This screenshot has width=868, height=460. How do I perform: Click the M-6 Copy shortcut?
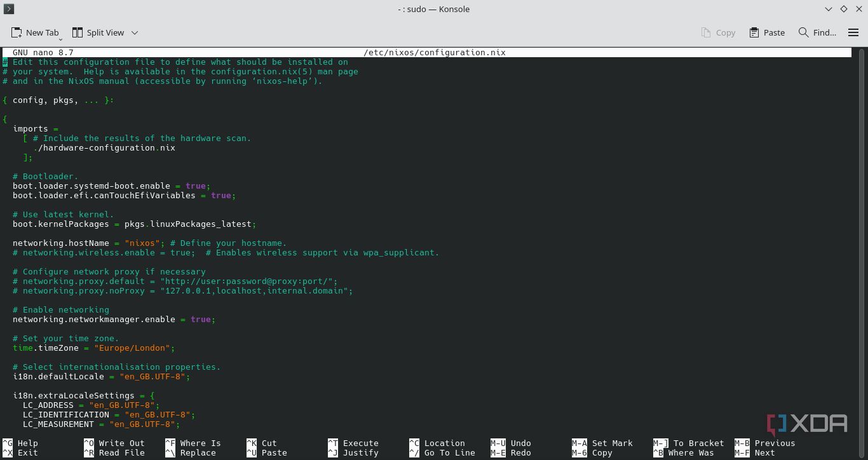tap(592, 453)
